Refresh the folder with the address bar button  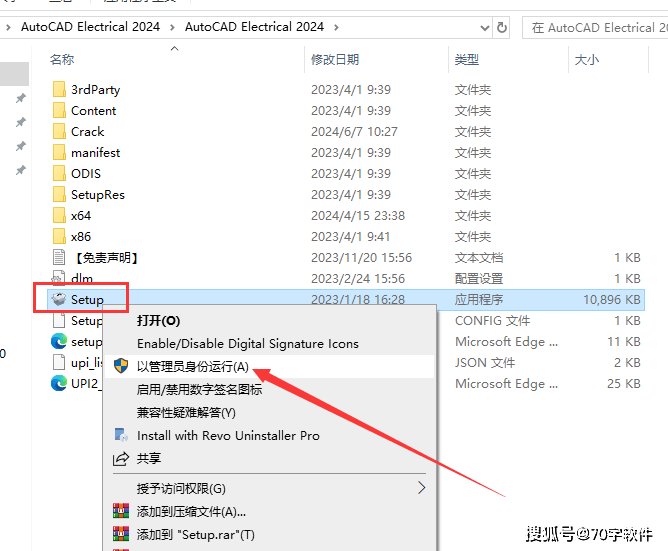[502, 28]
